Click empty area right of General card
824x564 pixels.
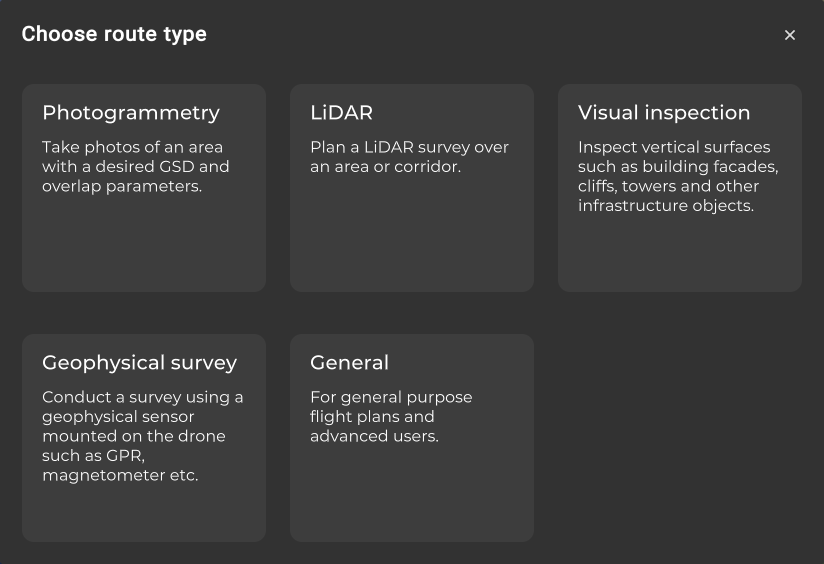pyautogui.click(x=680, y=438)
